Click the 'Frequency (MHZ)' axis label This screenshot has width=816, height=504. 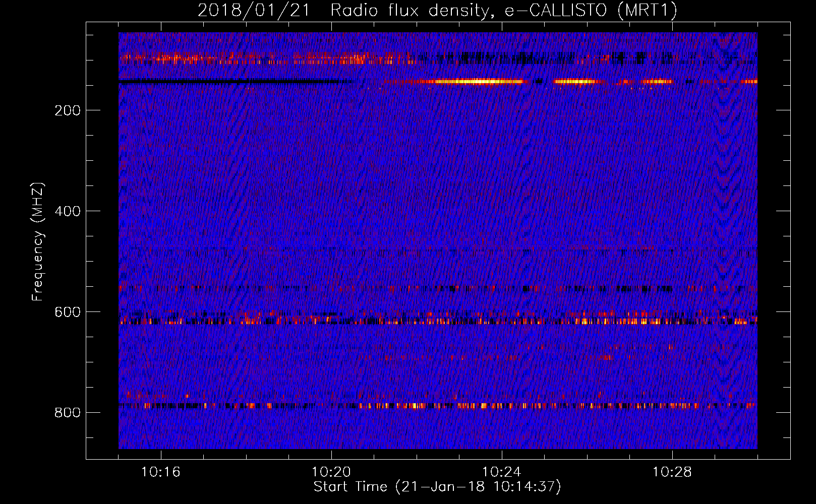point(38,242)
